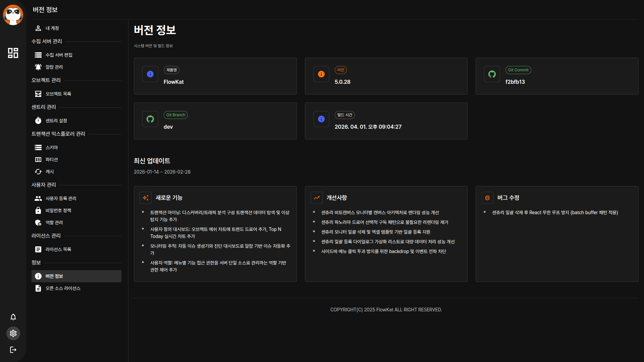Open 센트리 설정 under 센트리 관리
Viewport: 644px width, 362px height.
[x=56, y=121]
